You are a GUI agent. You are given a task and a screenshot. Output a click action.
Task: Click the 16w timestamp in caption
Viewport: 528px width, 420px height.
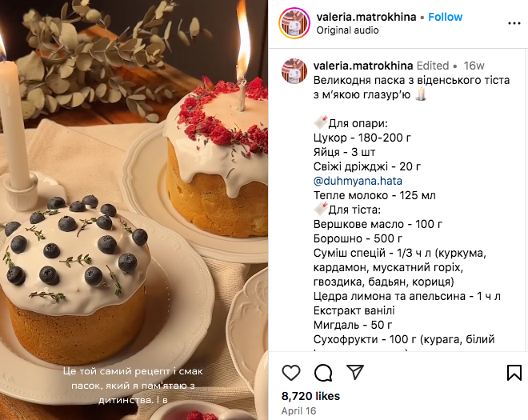coord(474,66)
